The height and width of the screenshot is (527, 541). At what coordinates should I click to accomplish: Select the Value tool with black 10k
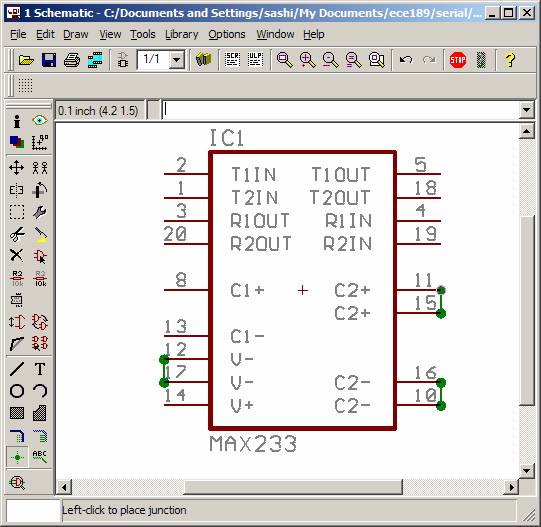click(40, 278)
